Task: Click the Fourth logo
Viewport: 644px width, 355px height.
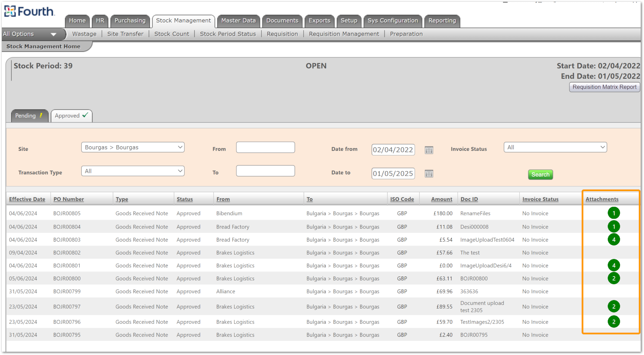Action: click(29, 12)
